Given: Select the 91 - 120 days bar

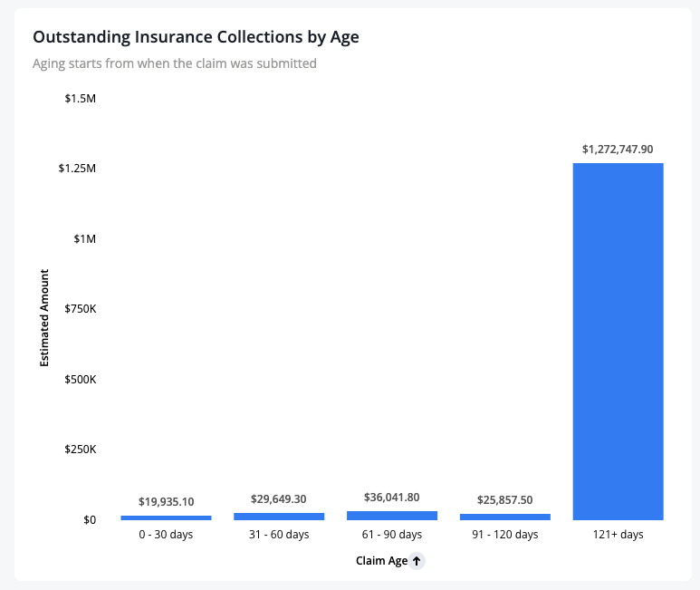Looking at the screenshot, I should (505, 517).
